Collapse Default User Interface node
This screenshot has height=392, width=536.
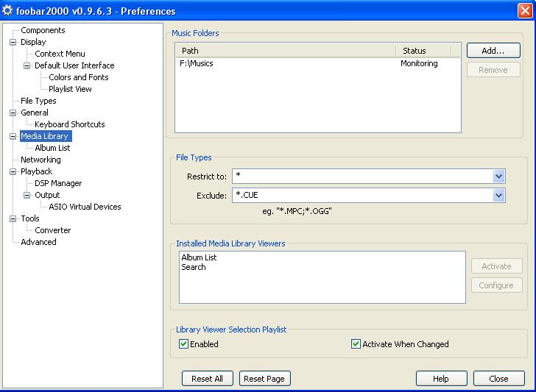[x=27, y=65]
